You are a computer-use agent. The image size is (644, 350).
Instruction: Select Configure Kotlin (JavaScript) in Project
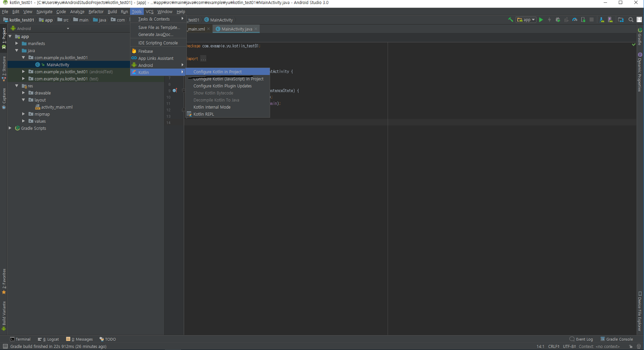[x=227, y=79]
